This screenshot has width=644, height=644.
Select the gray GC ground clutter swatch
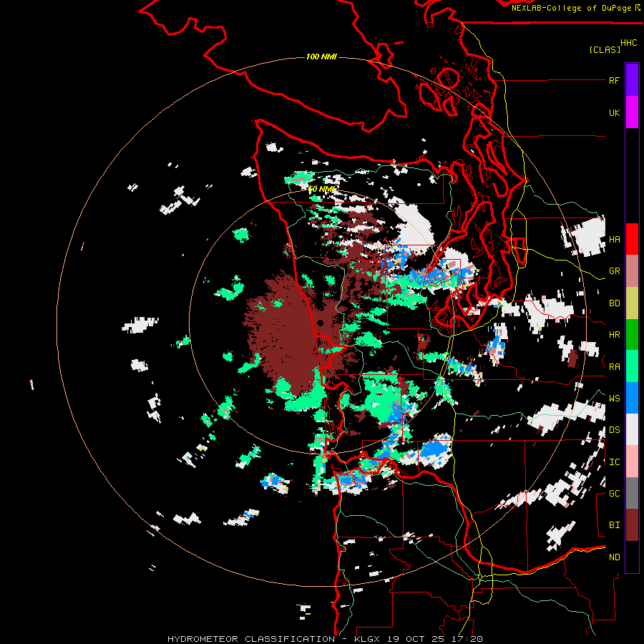pos(632,493)
